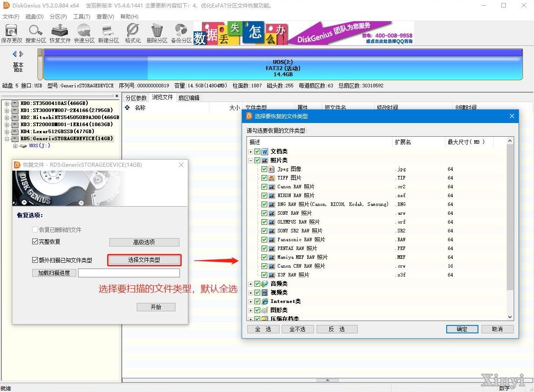
Task: Uncheck the X3F RAW 照片 checkbox
Action: click(265, 275)
